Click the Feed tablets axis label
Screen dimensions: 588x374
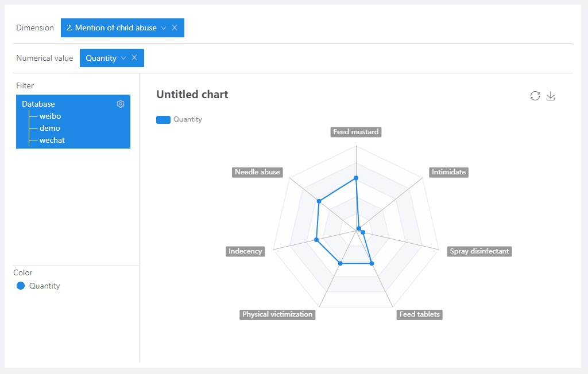pyautogui.click(x=420, y=314)
